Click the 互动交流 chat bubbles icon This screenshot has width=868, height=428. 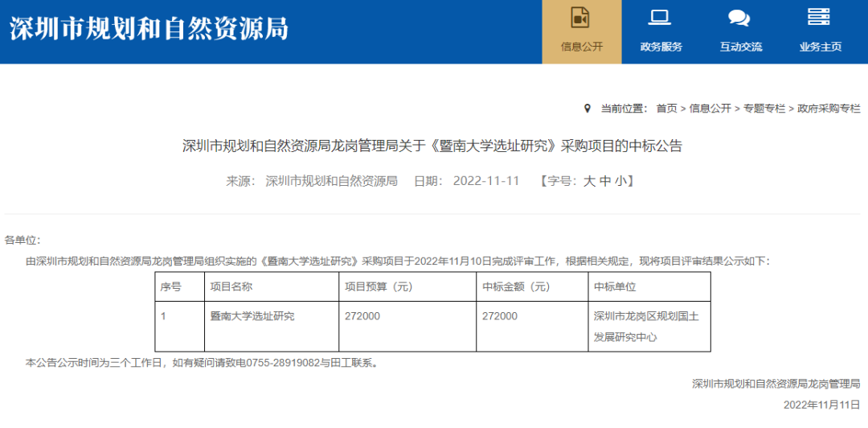[x=739, y=19]
